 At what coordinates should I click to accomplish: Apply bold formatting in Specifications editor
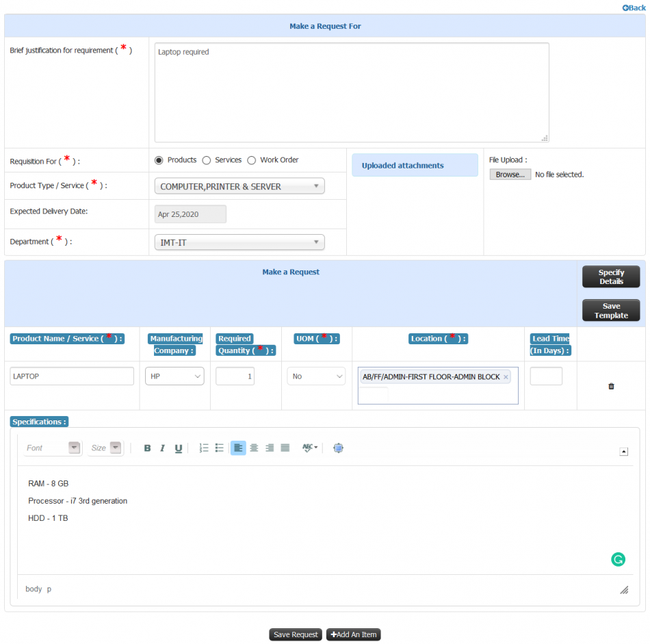coord(147,448)
